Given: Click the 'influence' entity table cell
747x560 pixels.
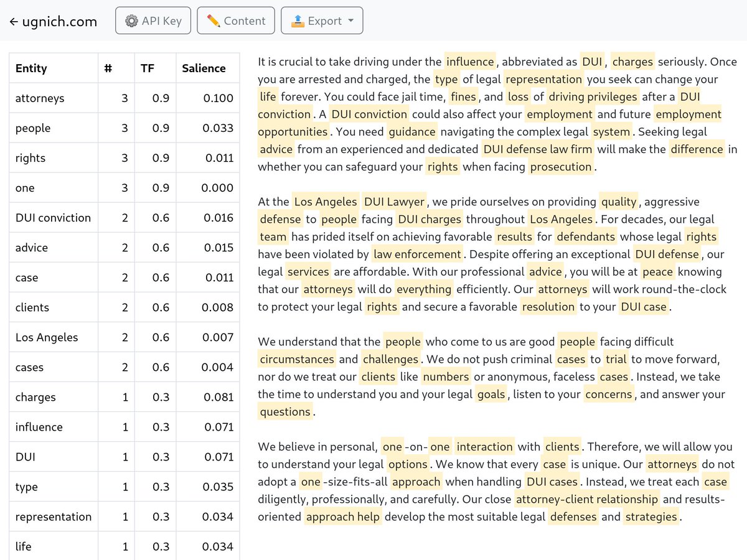Looking at the screenshot, I should pyautogui.click(x=54, y=427).
